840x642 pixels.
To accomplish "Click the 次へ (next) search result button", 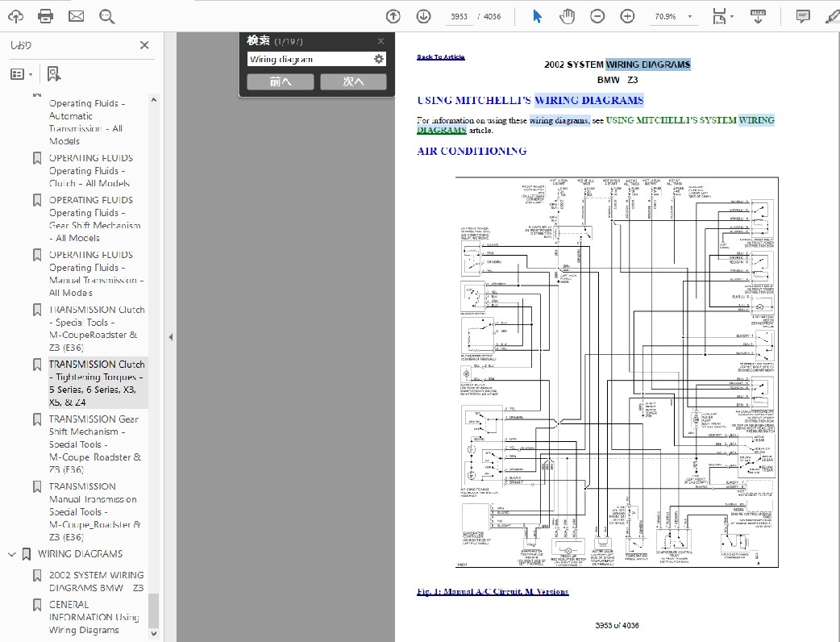I will coord(353,81).
